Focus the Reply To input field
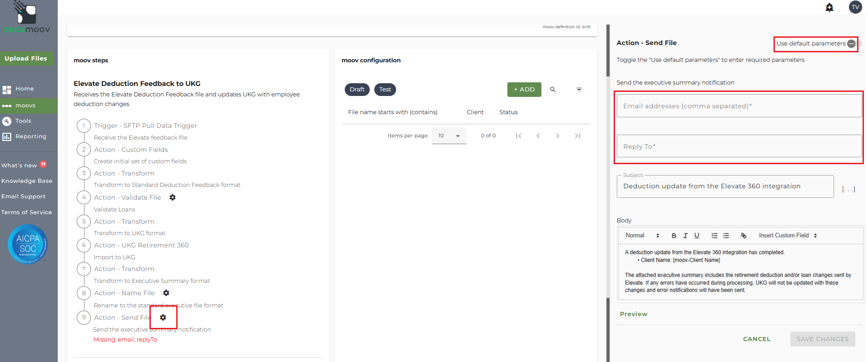Screen dimensions: 868x362 [739, 146]
